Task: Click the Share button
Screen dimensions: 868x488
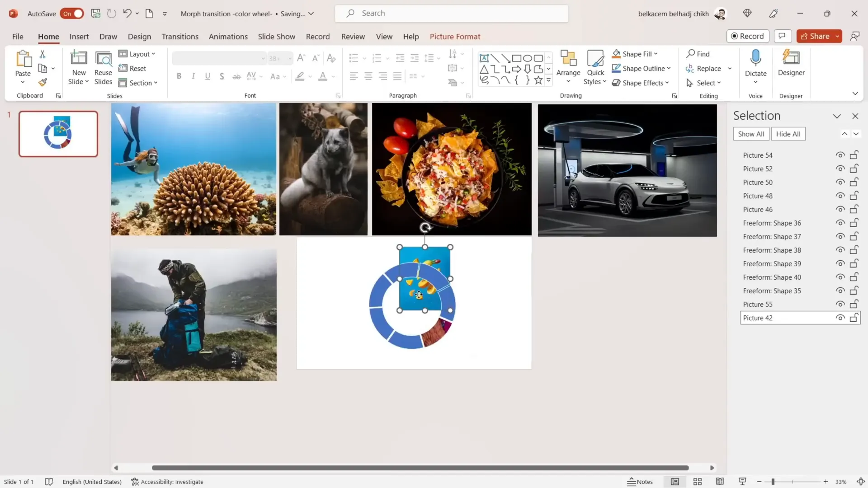Action: [815, 36]
